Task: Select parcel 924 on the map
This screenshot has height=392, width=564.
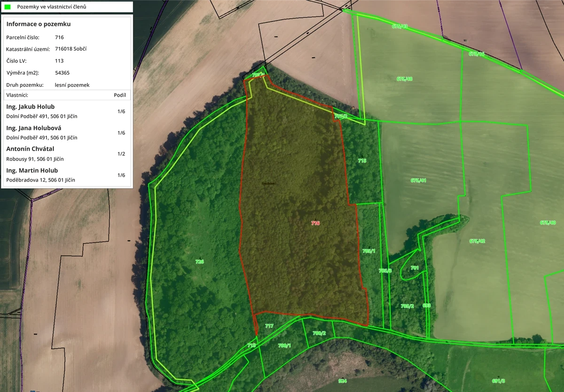Action: click(342, 380)
